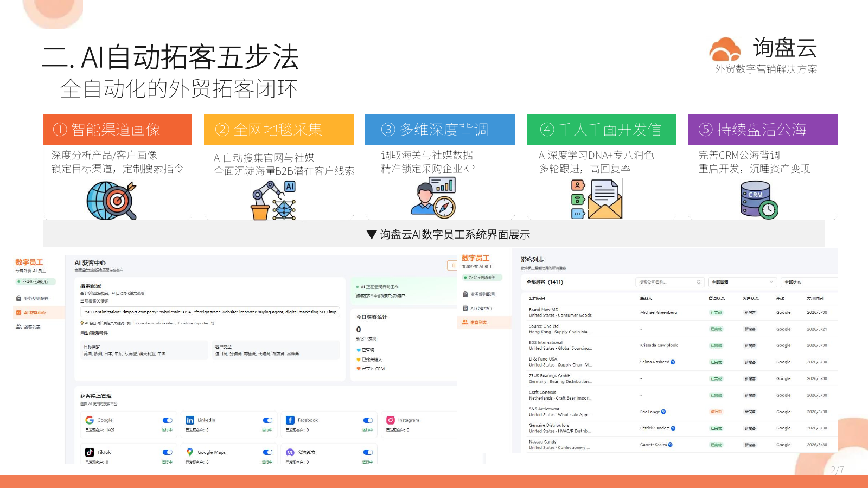The width and height of the screenshot is (868, 488).
Task: Click the 公海线索 purple channel icon
Action: (290, 452)
